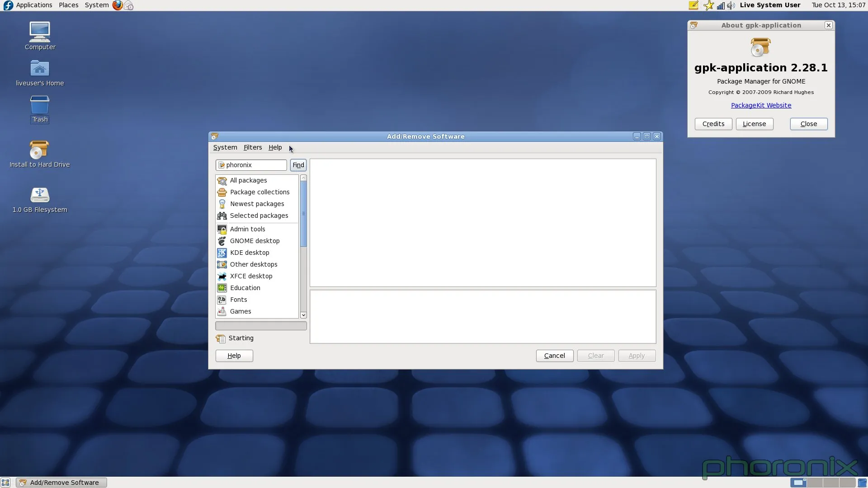This screenshot has height=488, width=868.
Task: Click the Trash desktop icon
Action: [x=40, y=105]
